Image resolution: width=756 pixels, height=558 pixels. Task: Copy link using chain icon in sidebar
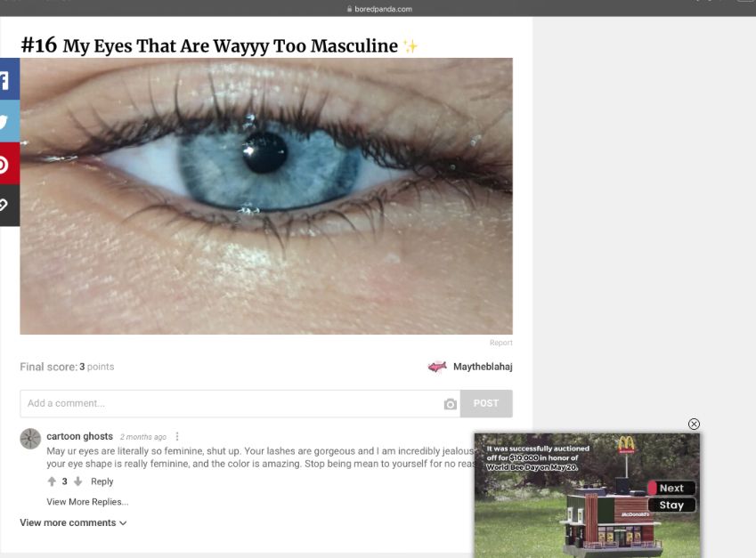pyautogui.click(x=9, y=206)
